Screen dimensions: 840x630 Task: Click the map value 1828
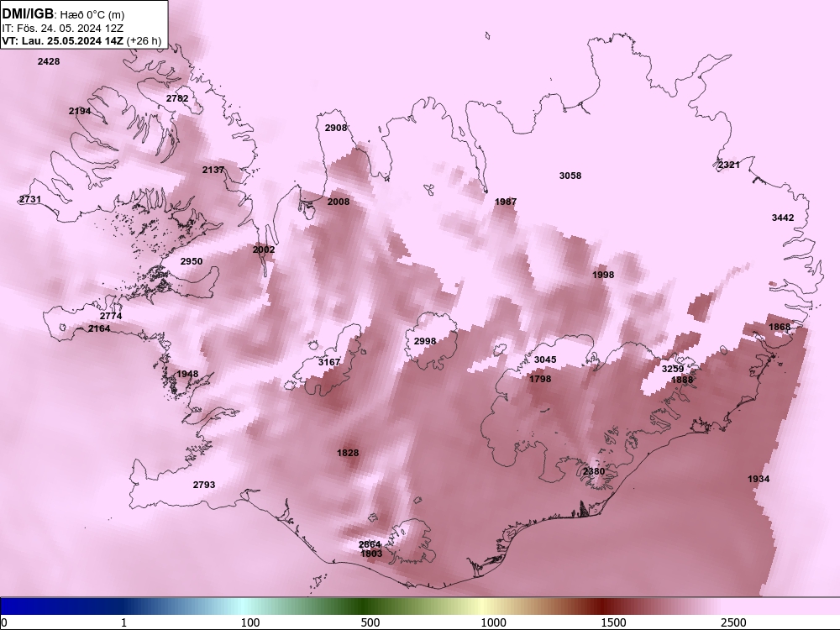[348, 454]
